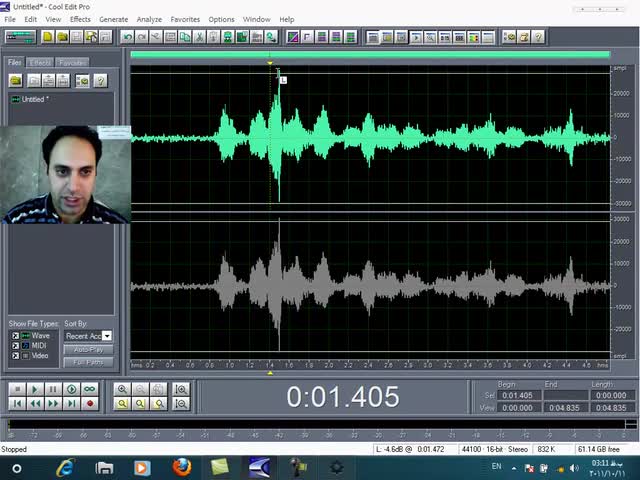Click the Cool Edit Pro taskbar icon
The width and height of the screenshot is (640, 480).
[x=260, y=468]
